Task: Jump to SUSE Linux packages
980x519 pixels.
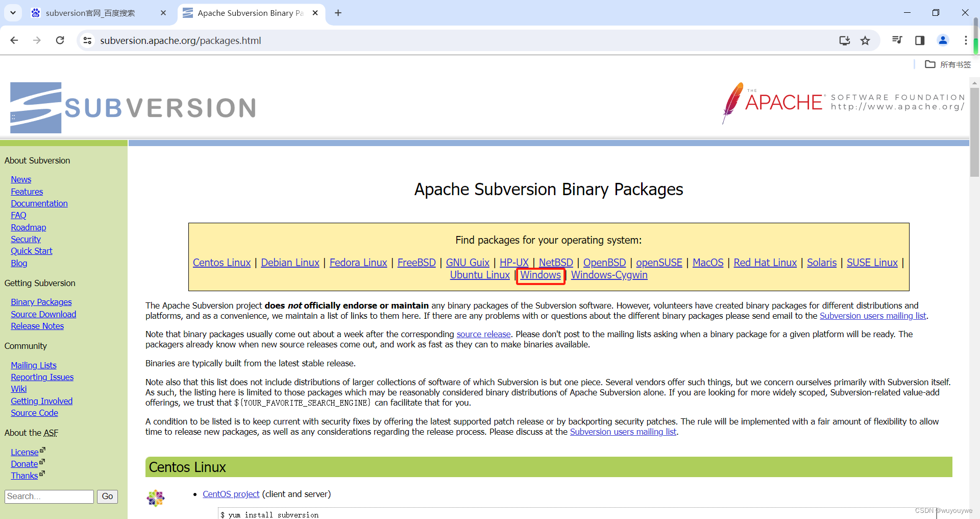Action: click(872, 263)
